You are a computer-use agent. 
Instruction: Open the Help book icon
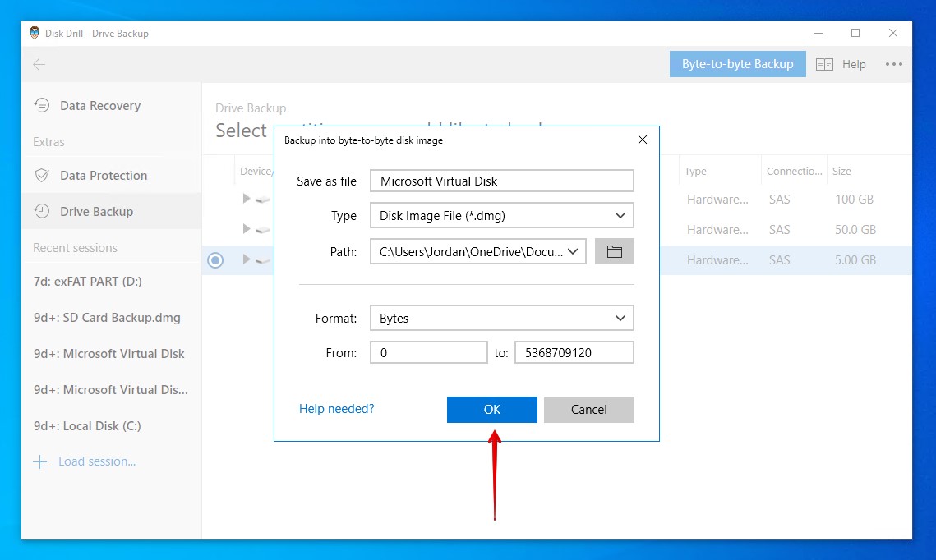(x=824, y=64)
